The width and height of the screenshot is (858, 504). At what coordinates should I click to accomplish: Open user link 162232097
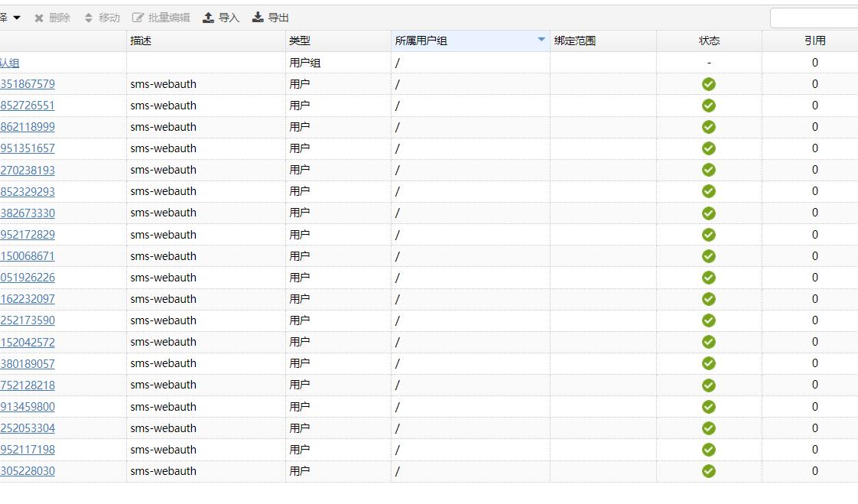tap(28, 299)
